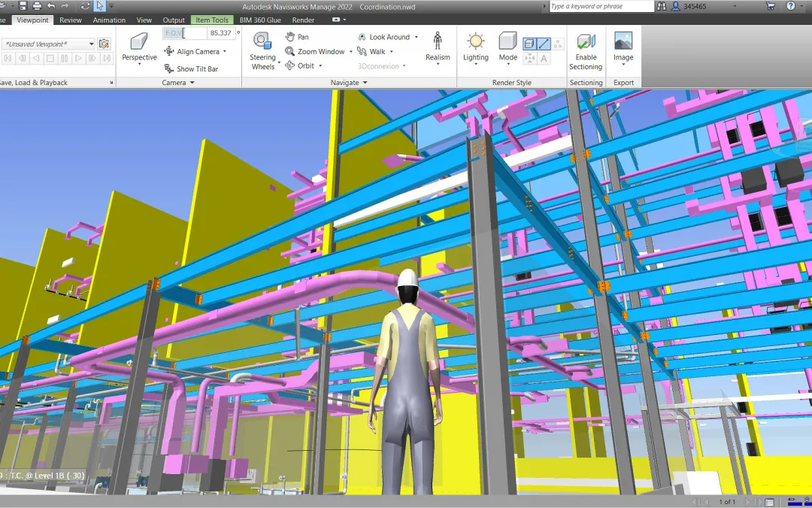Expand the Walk dropdown arrow
Image resolution: width=812 pixels, height=508 pixels.
392,51
